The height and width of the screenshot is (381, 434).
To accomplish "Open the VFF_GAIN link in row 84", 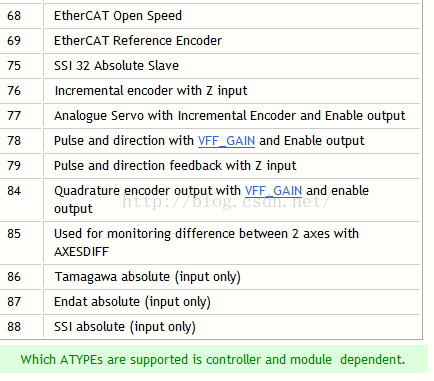I will (x=273, y=191).
